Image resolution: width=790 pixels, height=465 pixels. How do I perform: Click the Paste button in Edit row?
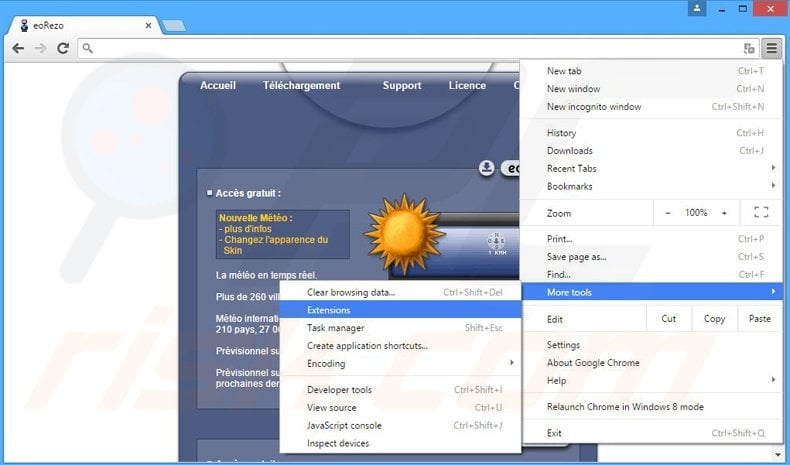pyautogui.click(x=759, y=319)
